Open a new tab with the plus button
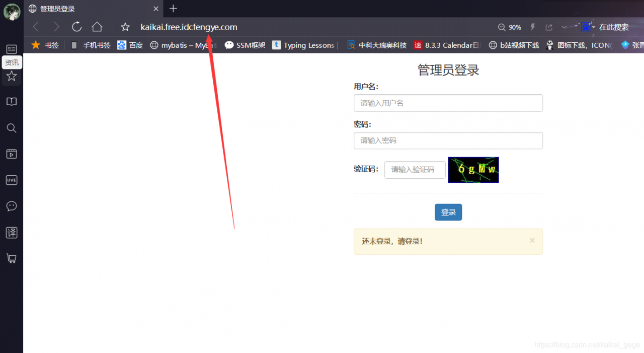 tap(173, 9)
